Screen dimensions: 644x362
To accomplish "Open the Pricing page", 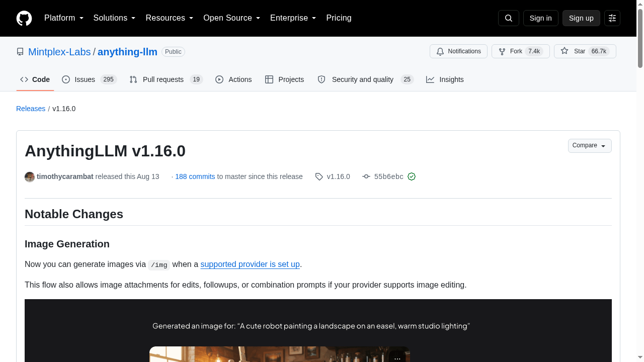I will click(339, 18).
